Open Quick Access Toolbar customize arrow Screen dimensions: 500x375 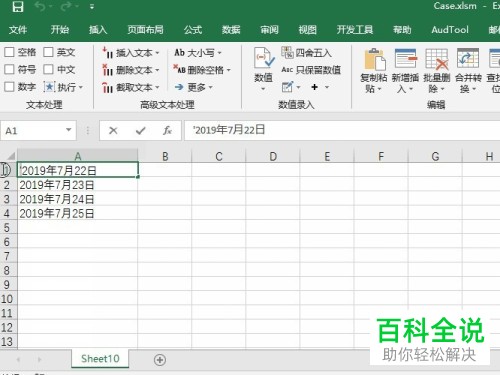(92, 6)
